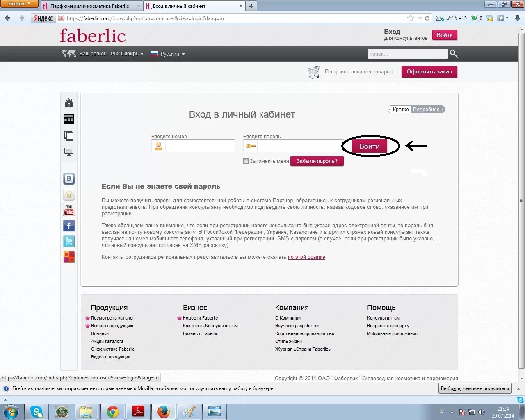Click the shopping cart icon
This screenshot has height=420, width=525.
[x=314, y=72]
